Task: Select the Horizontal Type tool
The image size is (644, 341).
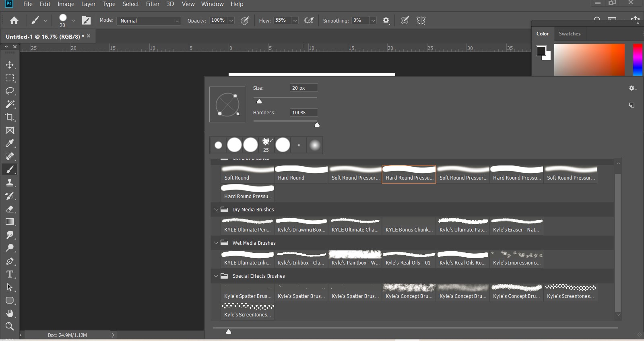Action: [x=10, y=275]
